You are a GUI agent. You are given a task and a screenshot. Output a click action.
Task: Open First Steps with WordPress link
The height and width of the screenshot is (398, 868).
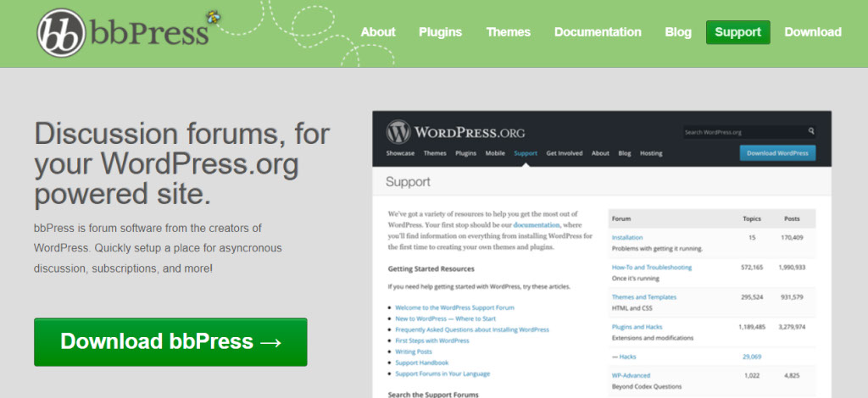431,340
